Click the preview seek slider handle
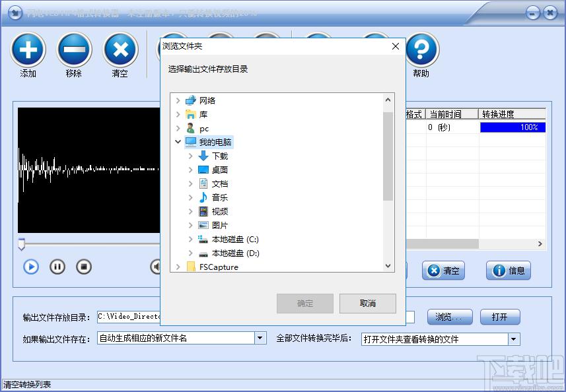This screenshot has width=566, height=392. click(21, 244)
